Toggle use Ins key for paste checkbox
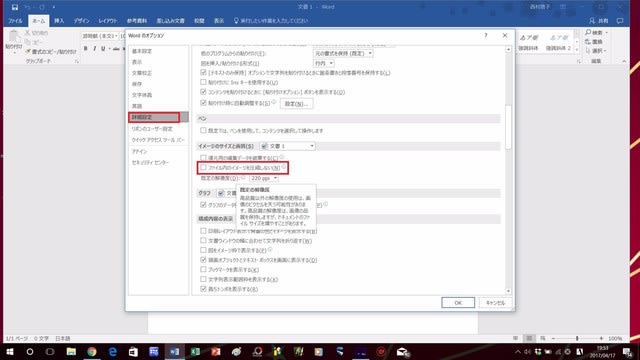Screen dimensions: 640x360 [x=203, y=82]
